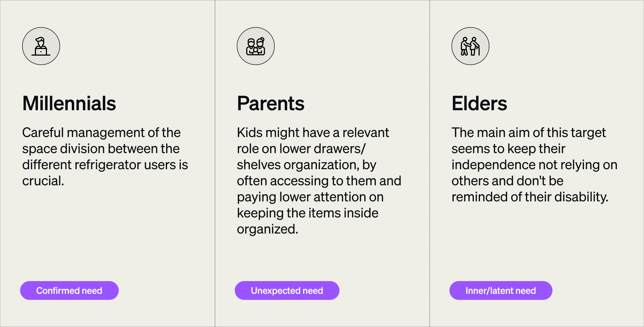Click the Millennials heading
The width and height of the screenshot is (644, 327).
click(69, 103)
